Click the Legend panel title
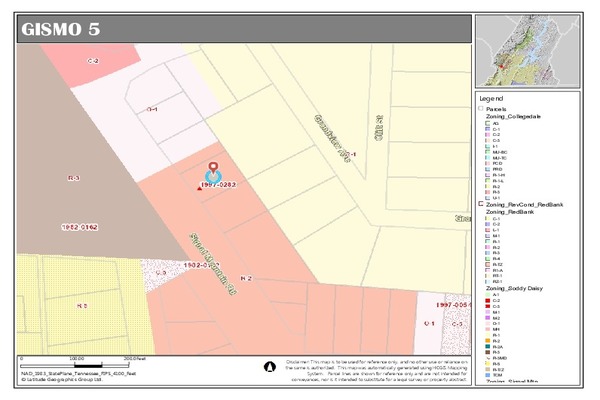 pos(490,100)
